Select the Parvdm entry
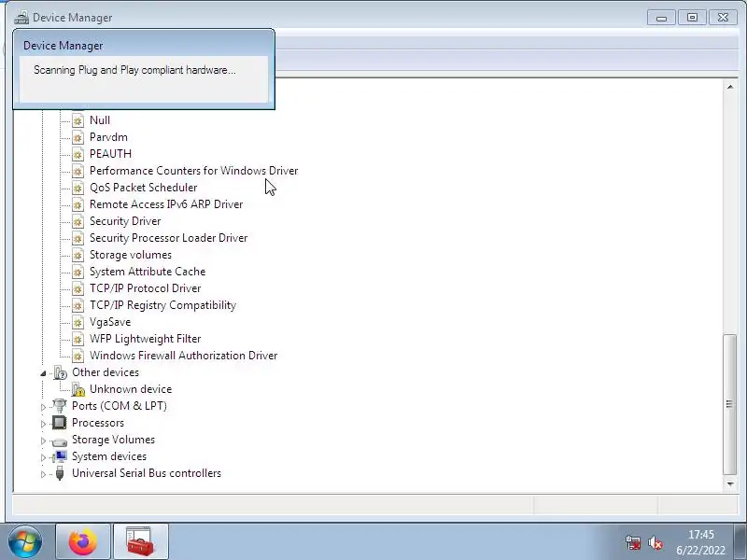Screen dimensions: 747x560 point(108,137)
